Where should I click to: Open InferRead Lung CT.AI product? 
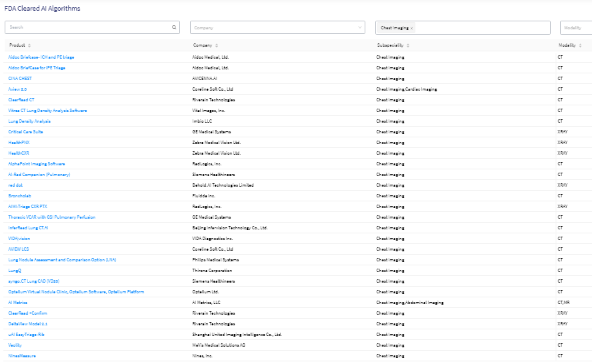(28, 228)
